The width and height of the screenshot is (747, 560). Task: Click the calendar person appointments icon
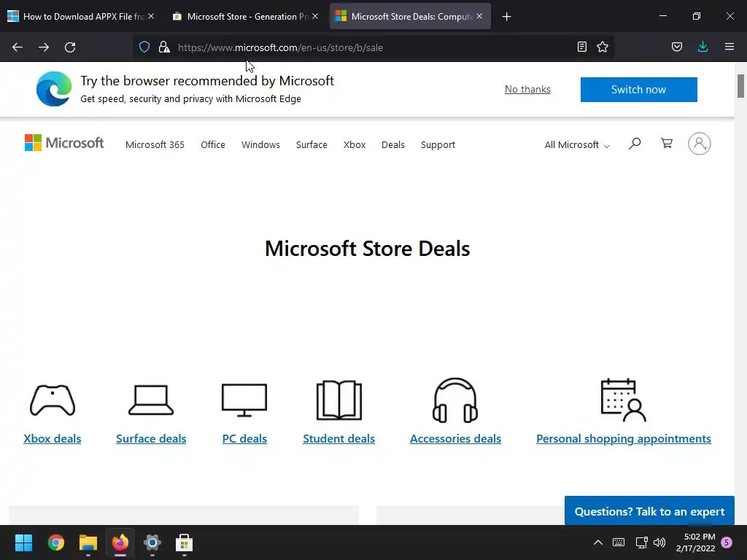[624, 400]
